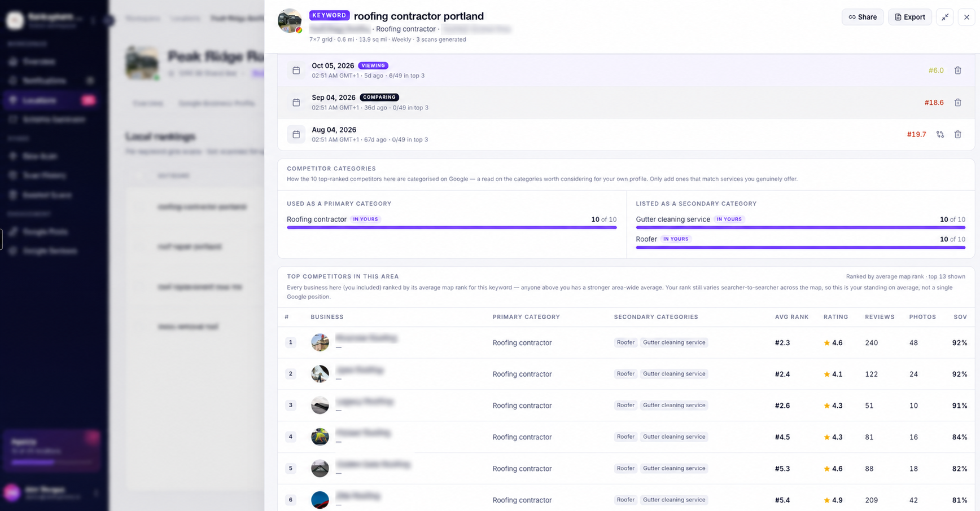This screenshot has height=511, width=980.
Task: Click the Roofer tag in competitor row 1
Action: click(625, 342)
